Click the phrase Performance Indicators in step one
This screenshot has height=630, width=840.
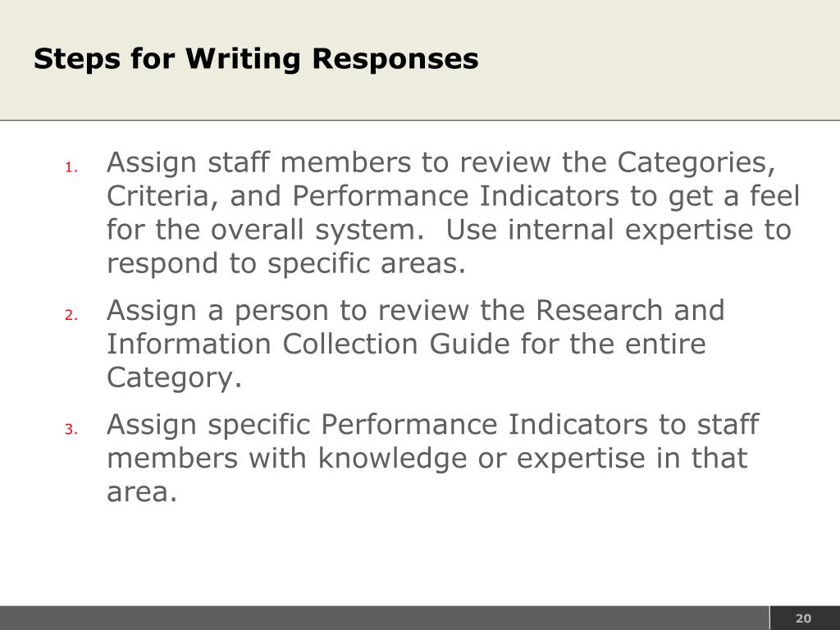click(x=455, y=196)
